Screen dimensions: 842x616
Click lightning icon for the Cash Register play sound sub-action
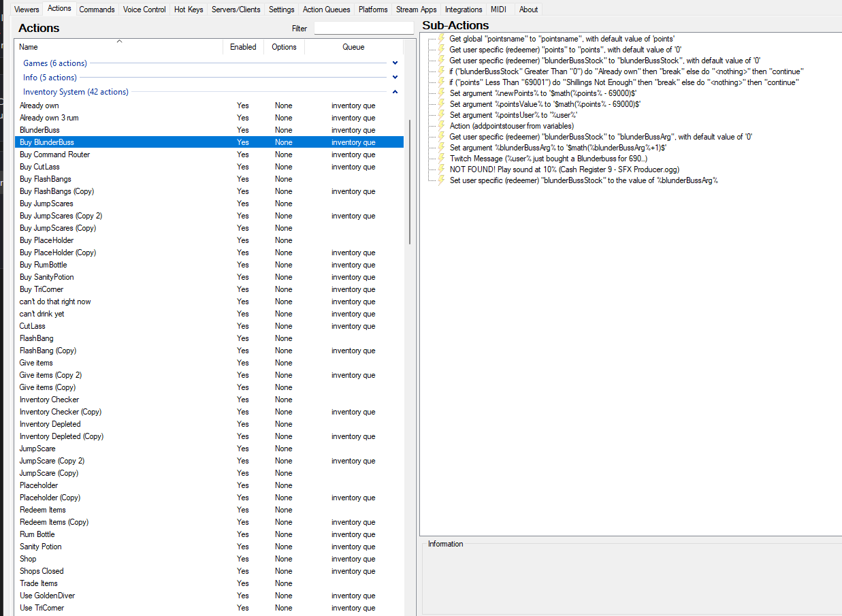[440, 169]
